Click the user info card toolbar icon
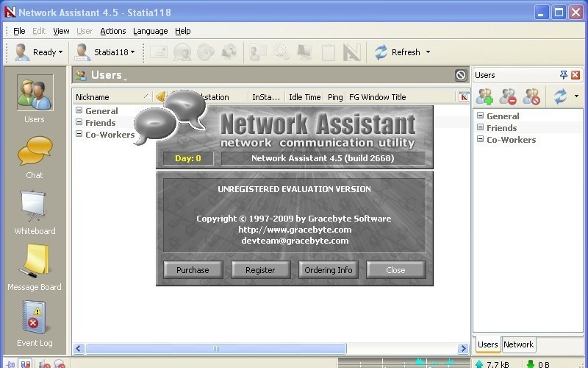This screenshot has height=368, width=588. 258,52
